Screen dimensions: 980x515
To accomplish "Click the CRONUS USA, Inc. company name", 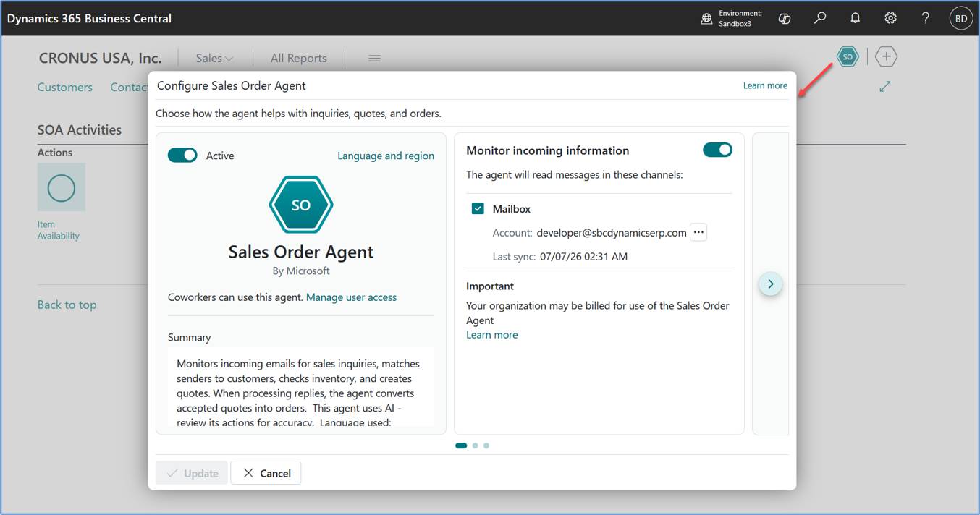I will (x=100, y=58).
